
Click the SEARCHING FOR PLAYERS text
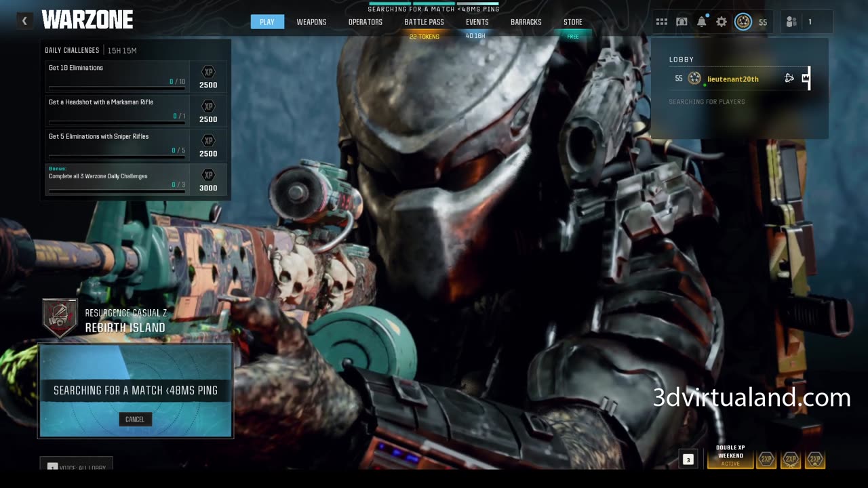pos(707,102)
